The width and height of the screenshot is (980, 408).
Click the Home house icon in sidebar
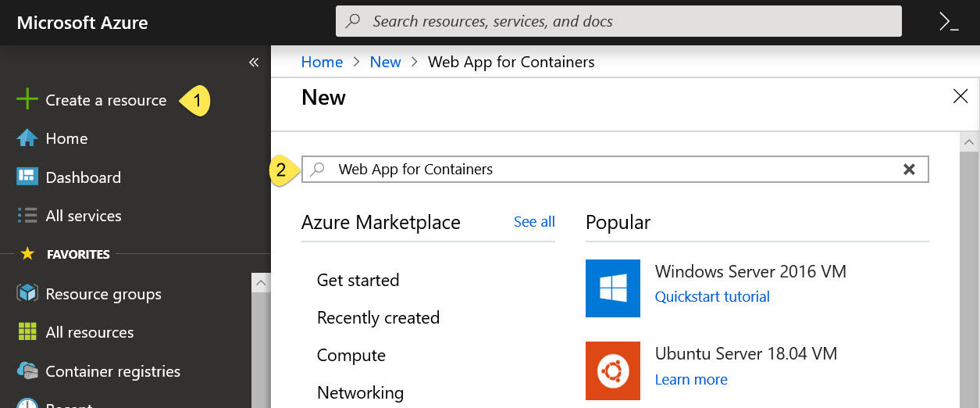click(27, 138)
